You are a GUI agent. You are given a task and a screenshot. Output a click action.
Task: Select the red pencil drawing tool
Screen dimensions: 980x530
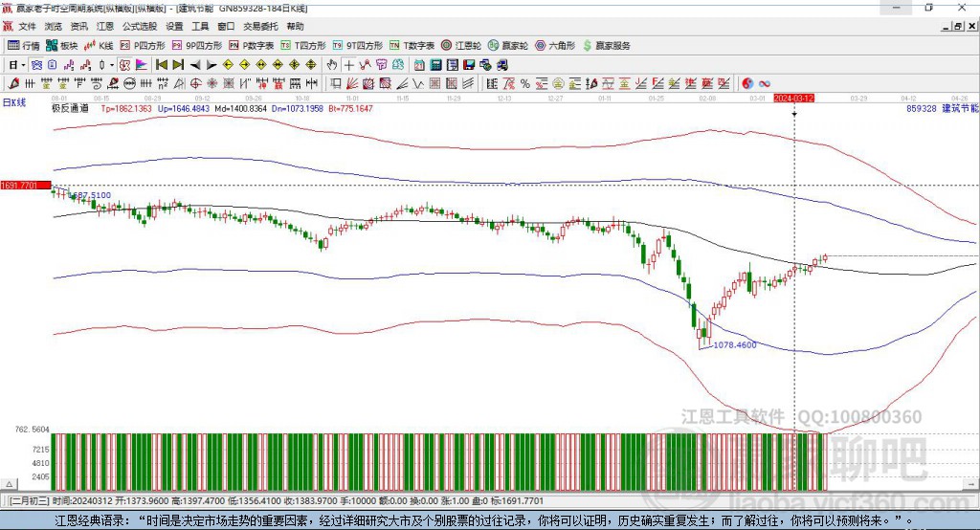click(x=13, y=83)
